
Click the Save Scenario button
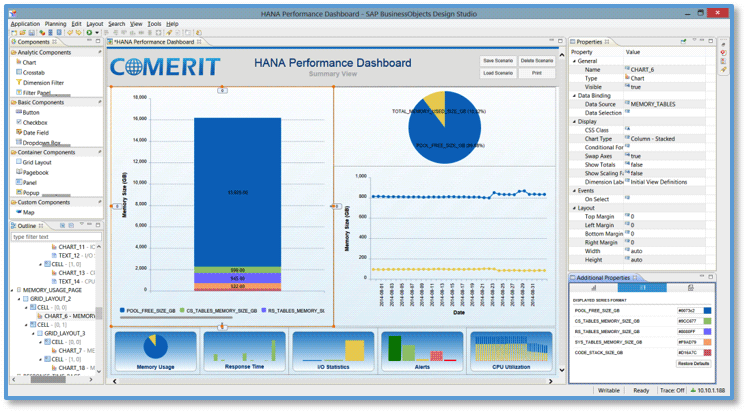(x=497, y=61)
